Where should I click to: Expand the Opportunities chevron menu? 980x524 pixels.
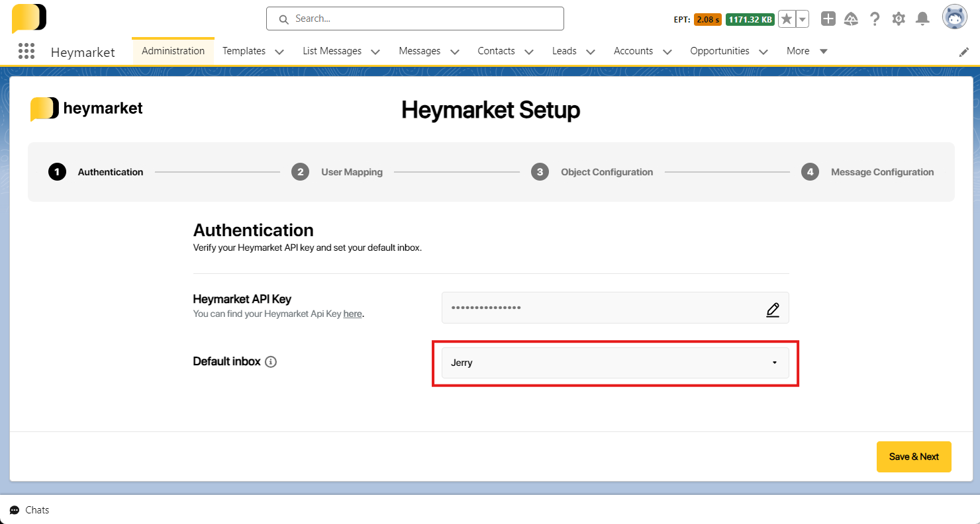pos(763,52)
